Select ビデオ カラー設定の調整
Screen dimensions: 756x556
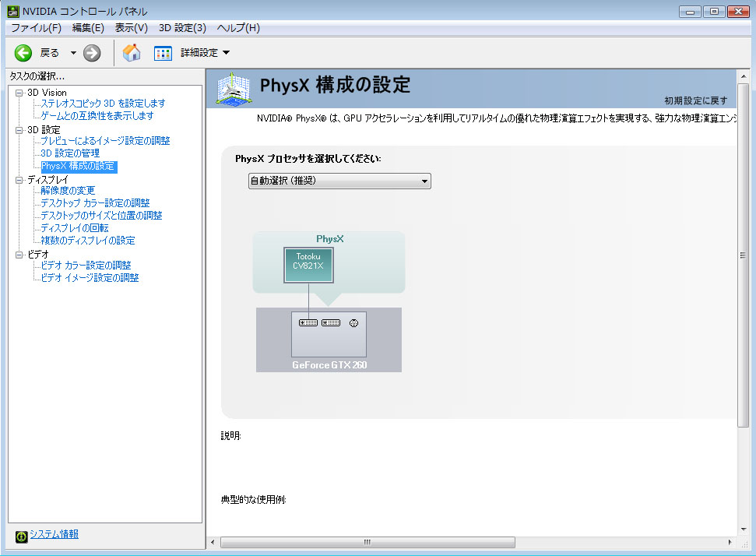(86, 266)
